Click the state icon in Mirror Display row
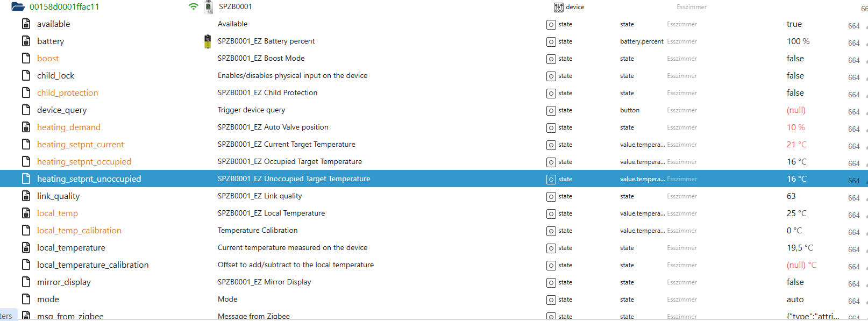The width and height of the screenshot is (868, 321). (551, 282)
